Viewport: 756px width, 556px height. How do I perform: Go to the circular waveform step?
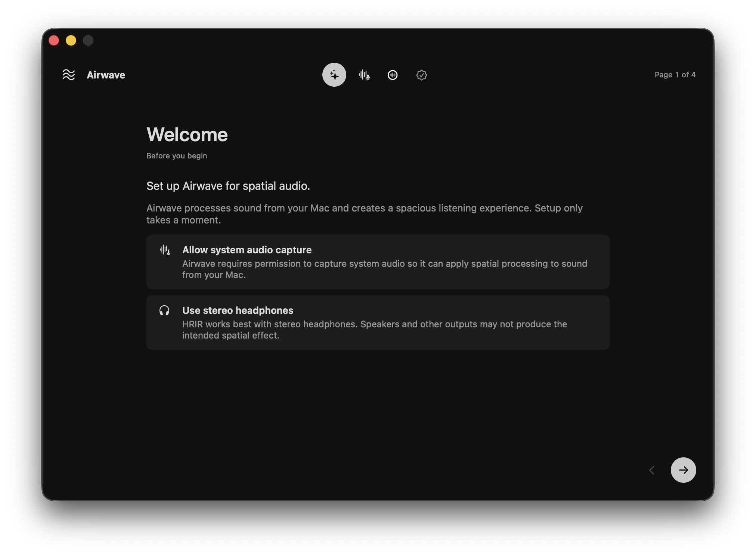pos(393,75)
